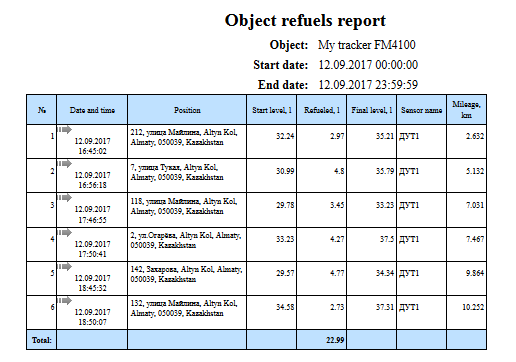Click the 142, Захарова address cell
This screenshot has height=362, width=516.
tap(187, 278)
